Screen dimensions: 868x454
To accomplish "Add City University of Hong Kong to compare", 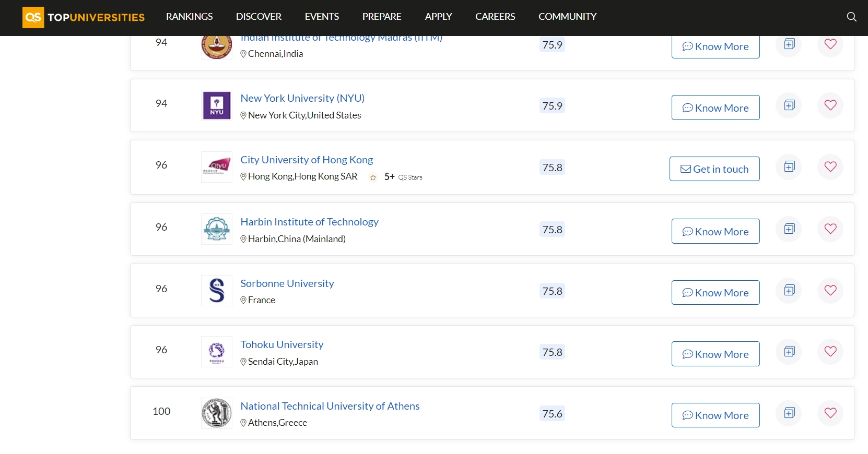I will pos(789,167).
